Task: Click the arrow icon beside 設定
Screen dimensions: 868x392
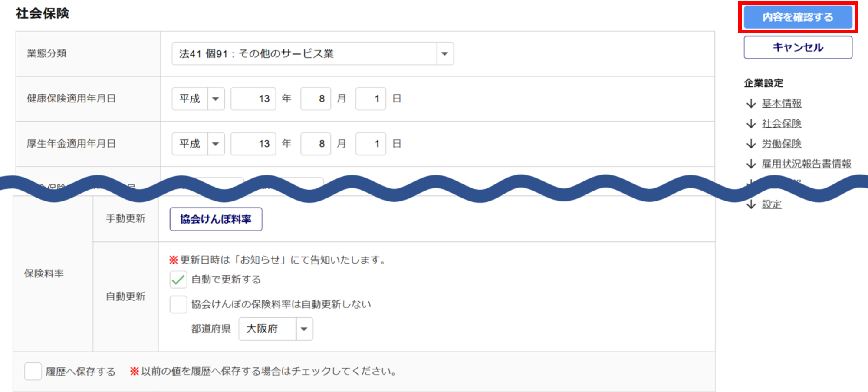Action: 751,204
